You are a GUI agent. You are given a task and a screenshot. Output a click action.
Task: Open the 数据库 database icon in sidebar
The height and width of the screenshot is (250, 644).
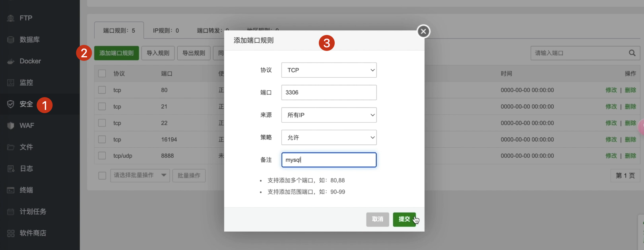pyautogui.click(x=11, y=39)
